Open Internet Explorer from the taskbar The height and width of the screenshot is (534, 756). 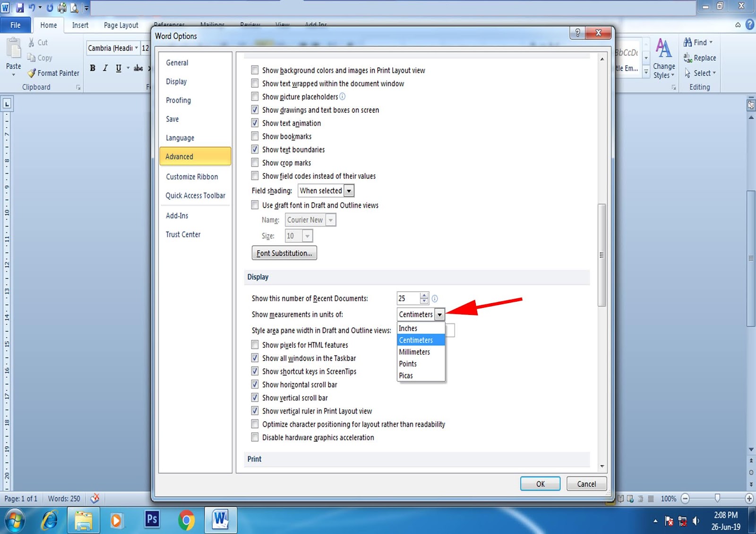pyautogui.click(x=50, y=520)
